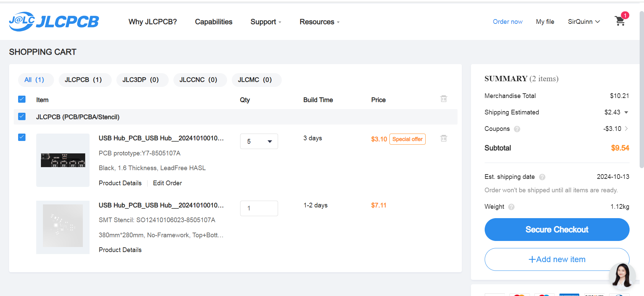Open the black PCB thumbnail image
Viewport: 644px width, 296px height.
[63, 160]
